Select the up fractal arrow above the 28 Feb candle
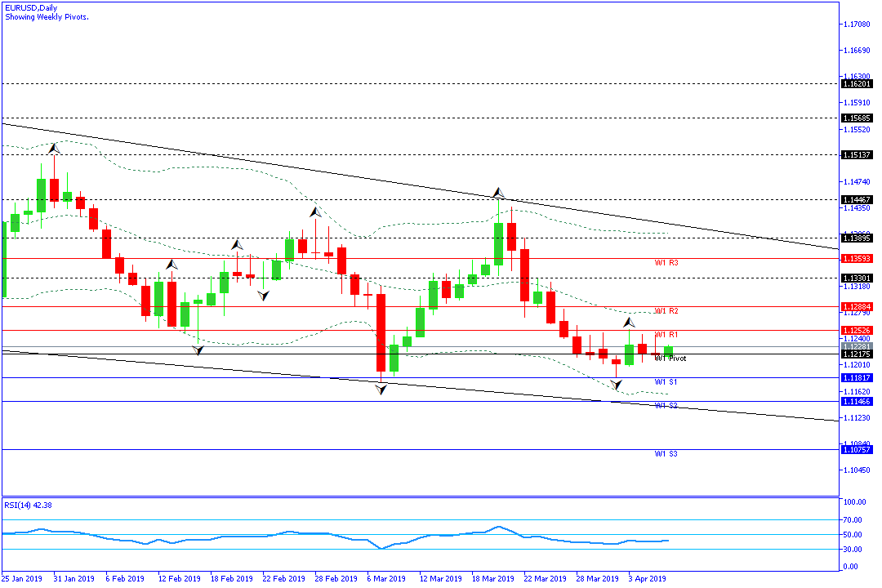882x588 pixels. [x=315, y=212]
